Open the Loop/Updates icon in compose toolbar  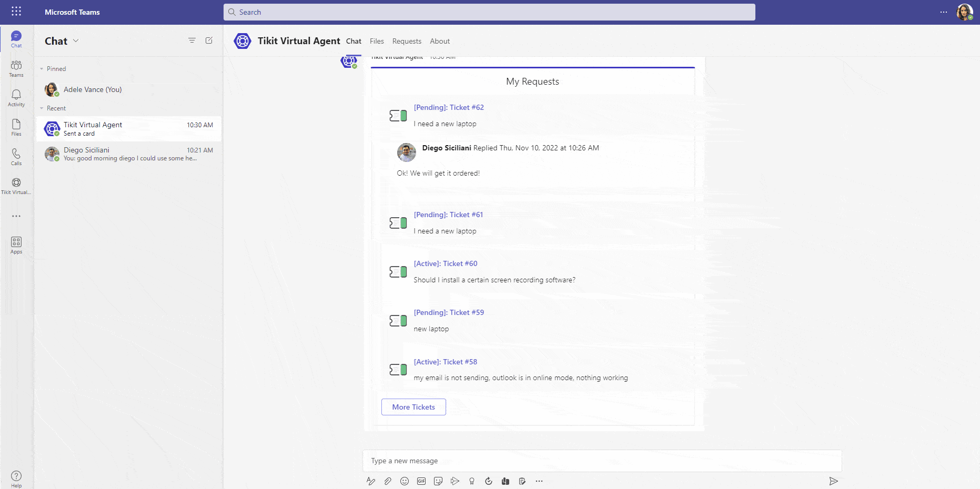[489, 481]
